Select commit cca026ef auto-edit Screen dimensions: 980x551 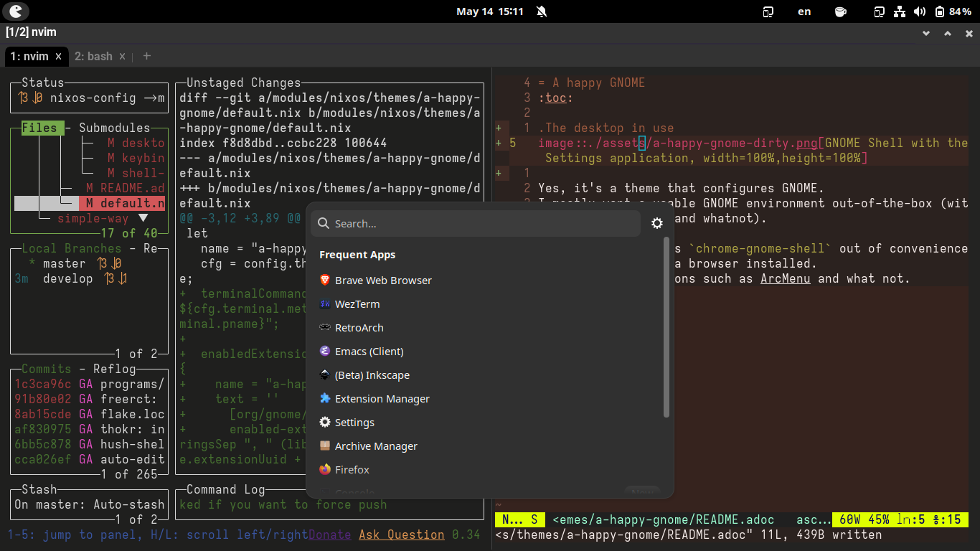coord(90,459)
